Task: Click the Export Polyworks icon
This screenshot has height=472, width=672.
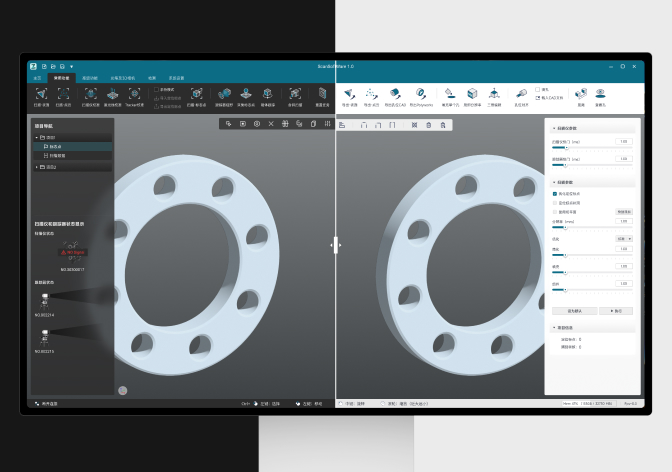Action: pos(421,94)
